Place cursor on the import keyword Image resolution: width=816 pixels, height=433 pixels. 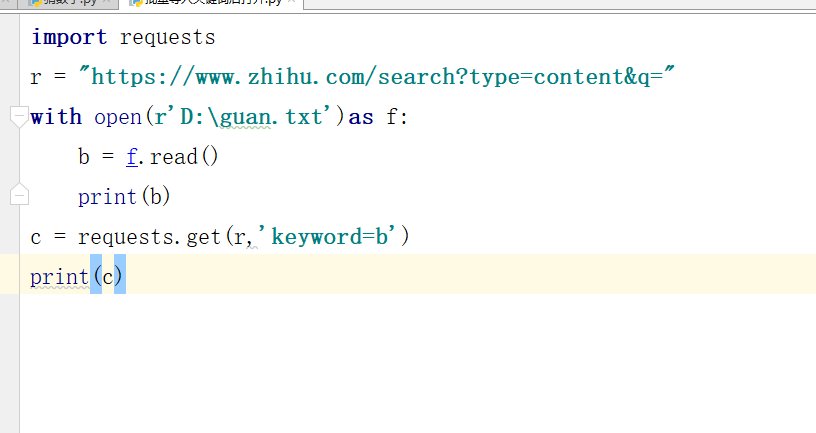pyautogui.click(x=69, y=38)
